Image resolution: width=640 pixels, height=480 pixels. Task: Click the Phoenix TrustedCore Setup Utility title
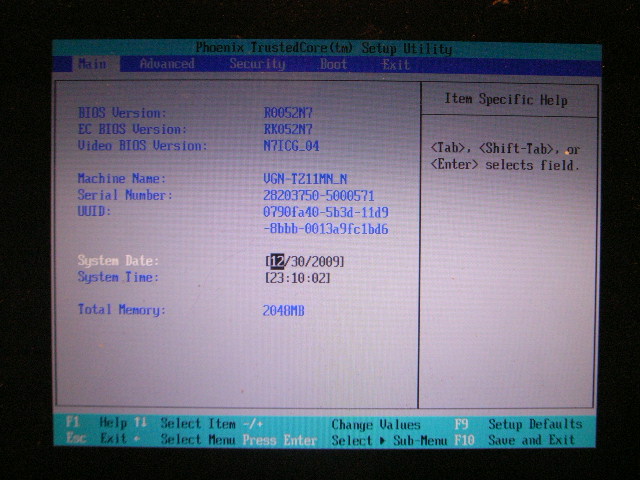pos(324,48)
